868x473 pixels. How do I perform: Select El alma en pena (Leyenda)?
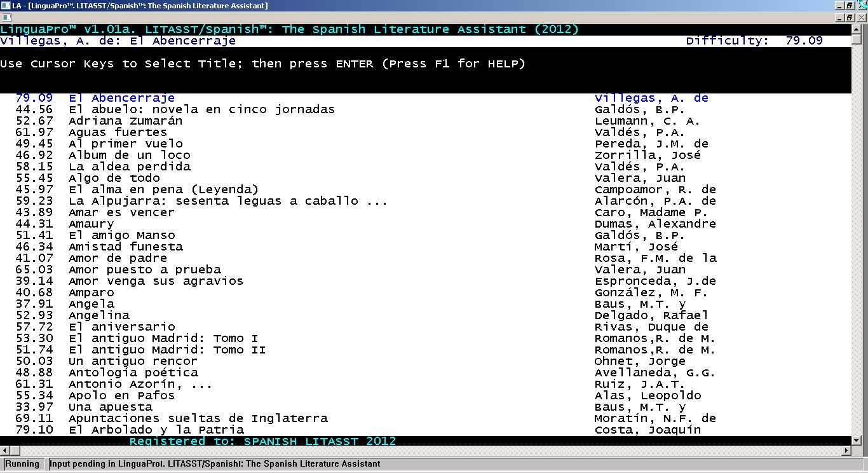163,189
